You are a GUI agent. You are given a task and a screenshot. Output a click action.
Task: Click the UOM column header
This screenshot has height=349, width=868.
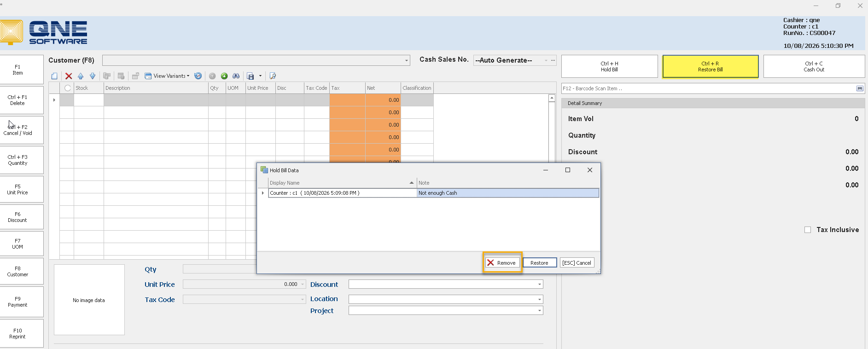[x=236, y=88]
